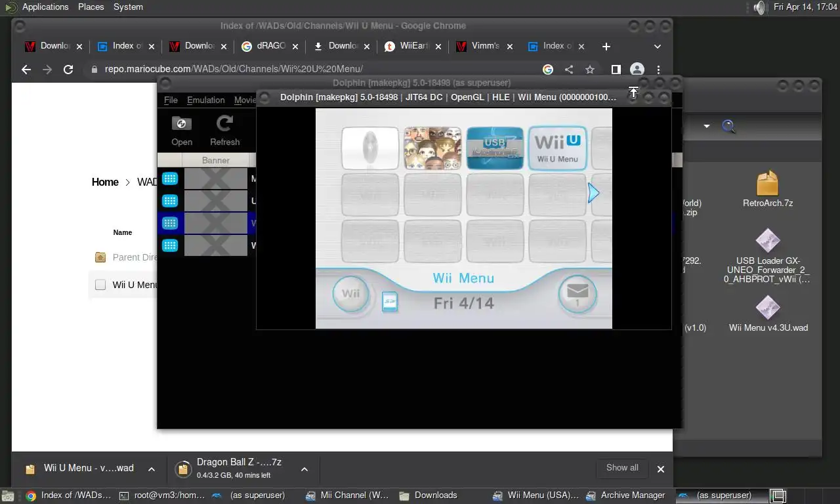The width and height of the screenshot is (840, 504).
Task: Click Chrome's back arrow
Action: [26, 70]
